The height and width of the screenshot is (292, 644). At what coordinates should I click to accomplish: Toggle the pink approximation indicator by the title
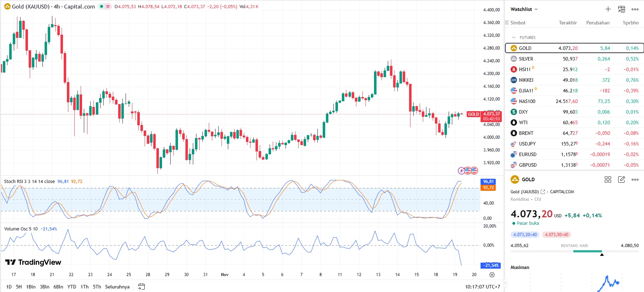point(108,6)
